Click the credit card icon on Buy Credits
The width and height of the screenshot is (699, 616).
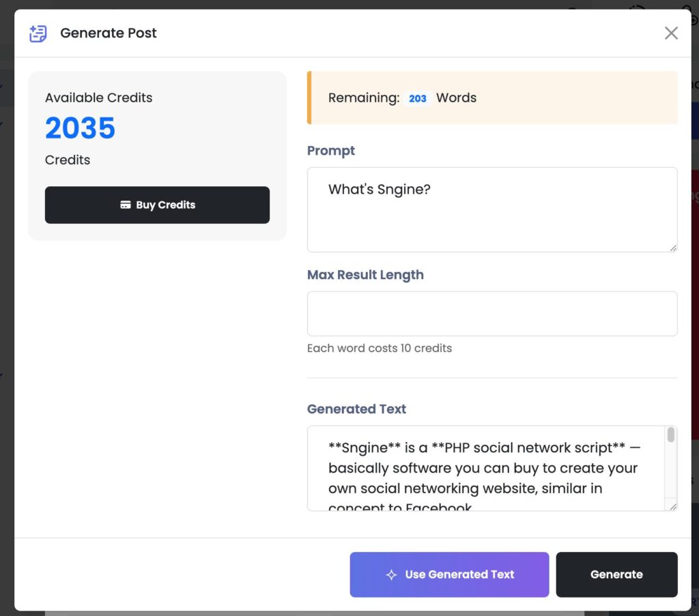pyautogui.click(x=126, y=205)
